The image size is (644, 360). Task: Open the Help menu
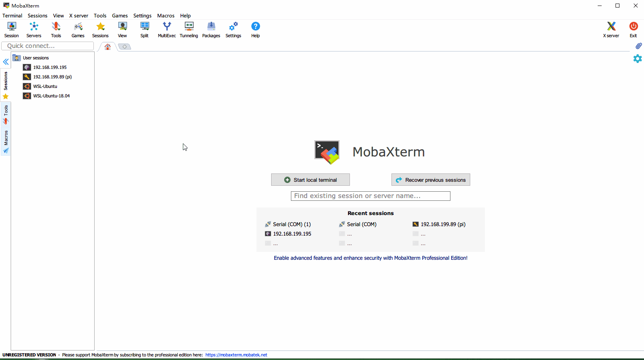[186, 16]
